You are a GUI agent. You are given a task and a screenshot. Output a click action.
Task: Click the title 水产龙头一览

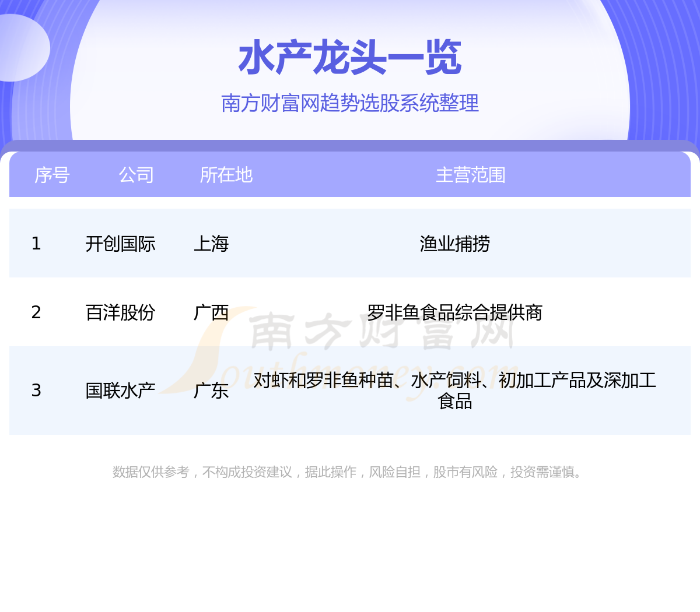pos(350,58)
